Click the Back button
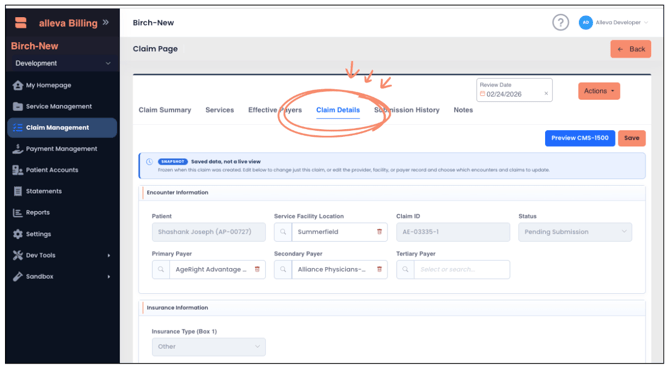 (x=630, y=49)
